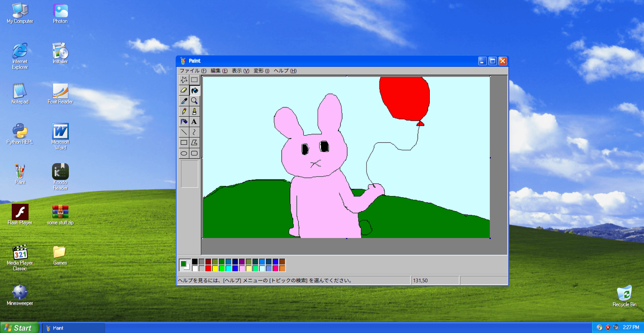Pick the Color Picker eyedropper tool
Image resolution: width=644 pixels, height=333 pixels.
[x=184, y=101]
